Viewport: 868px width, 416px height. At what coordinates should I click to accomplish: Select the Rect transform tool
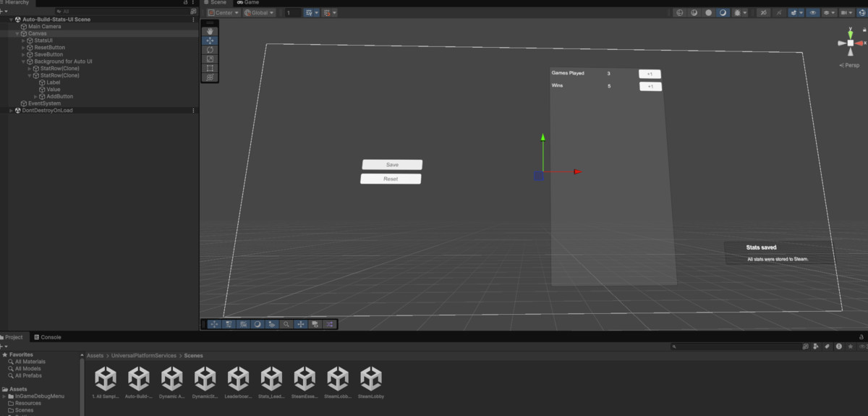click(x=210, y=68)
